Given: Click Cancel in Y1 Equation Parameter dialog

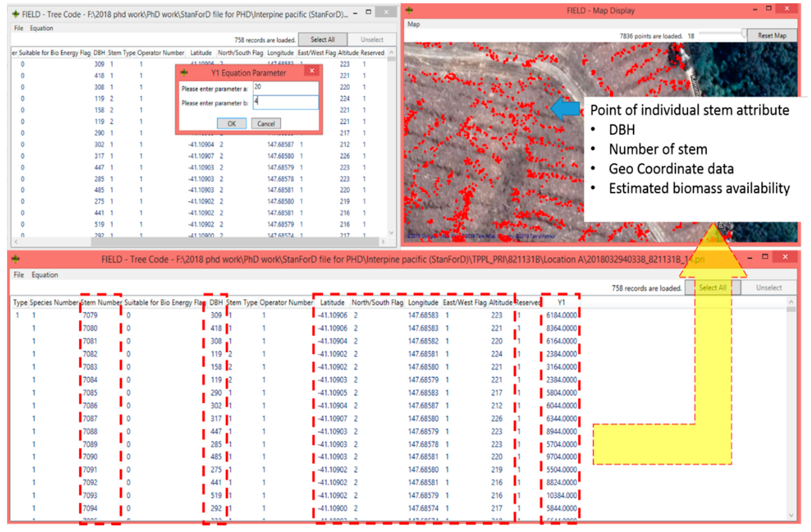Looking at the screenshot, I should 266,124.
